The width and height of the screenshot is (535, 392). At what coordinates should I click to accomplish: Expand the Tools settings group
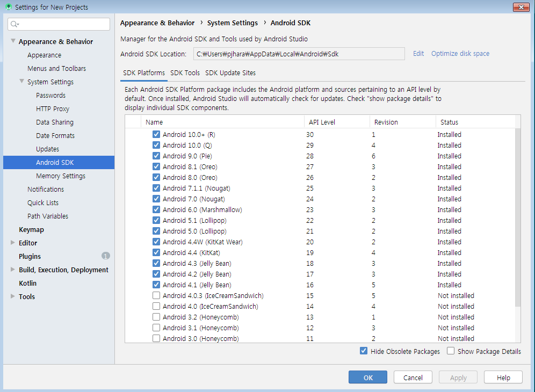pos(13,296)
